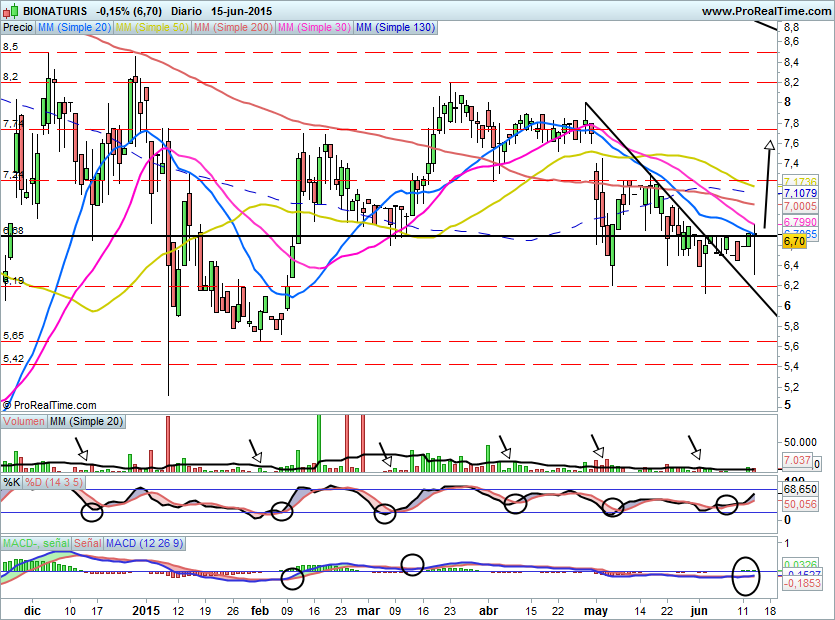Image resolution: width=835 pixels, height=620 pixels.
Task: Select the MM (Simple 30) pink label
Action: click(x=314, y=28)
